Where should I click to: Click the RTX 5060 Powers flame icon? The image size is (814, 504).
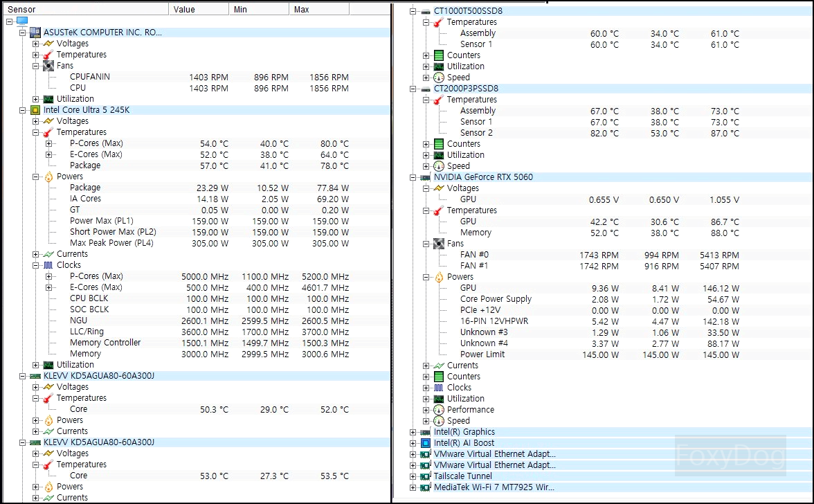tap(439, 277)
